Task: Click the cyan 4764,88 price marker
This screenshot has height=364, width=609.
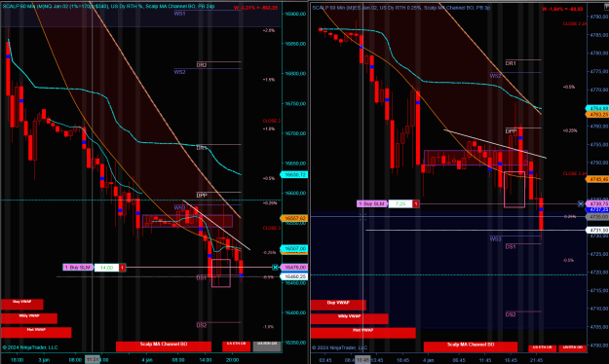Action: 597,108
